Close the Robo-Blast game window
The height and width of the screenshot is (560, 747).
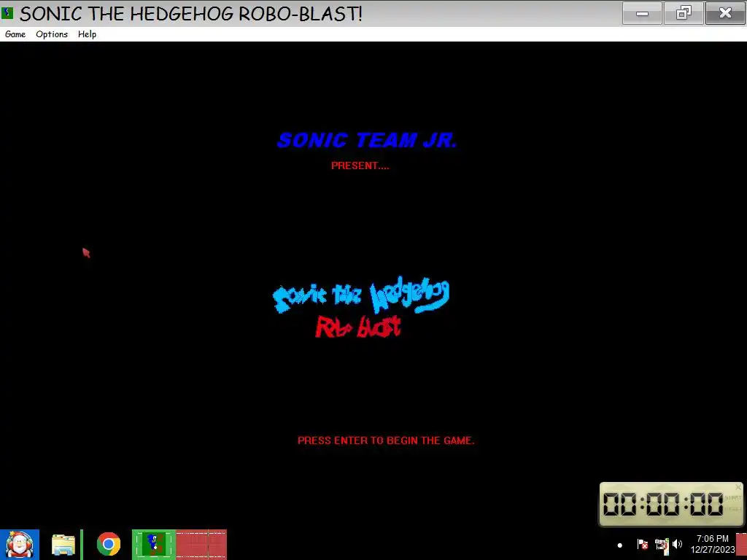click(x=725, y=13)
